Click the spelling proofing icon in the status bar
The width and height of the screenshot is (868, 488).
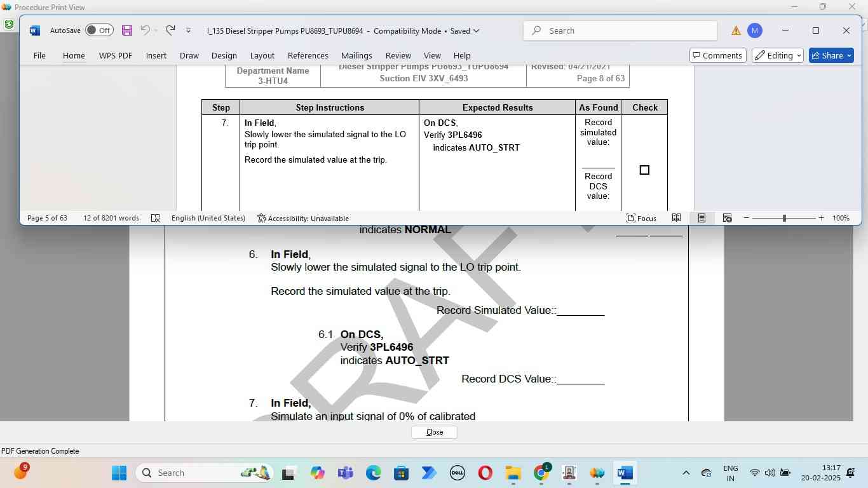pyautogui.click(x=156, y=218)
